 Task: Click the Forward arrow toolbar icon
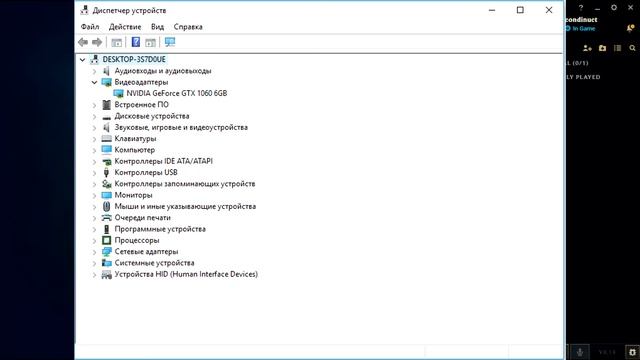pyautogui.click(x=97, y=42)
